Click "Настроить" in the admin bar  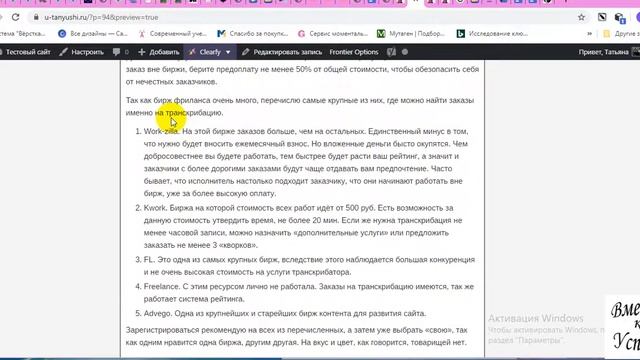[x=82, y=52]
